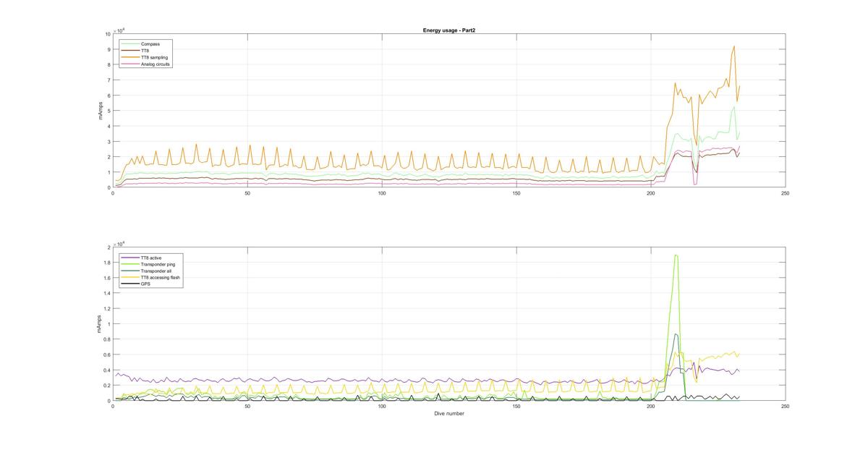Click x-axis tick '150' under the lower plot

tap(516, 407)
